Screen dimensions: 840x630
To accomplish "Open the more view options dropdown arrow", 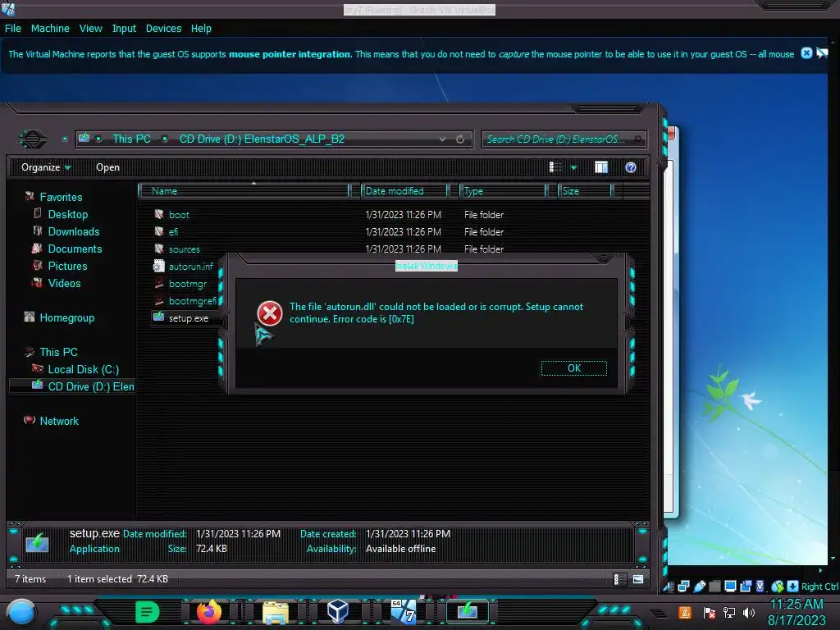I will point(573,167).
